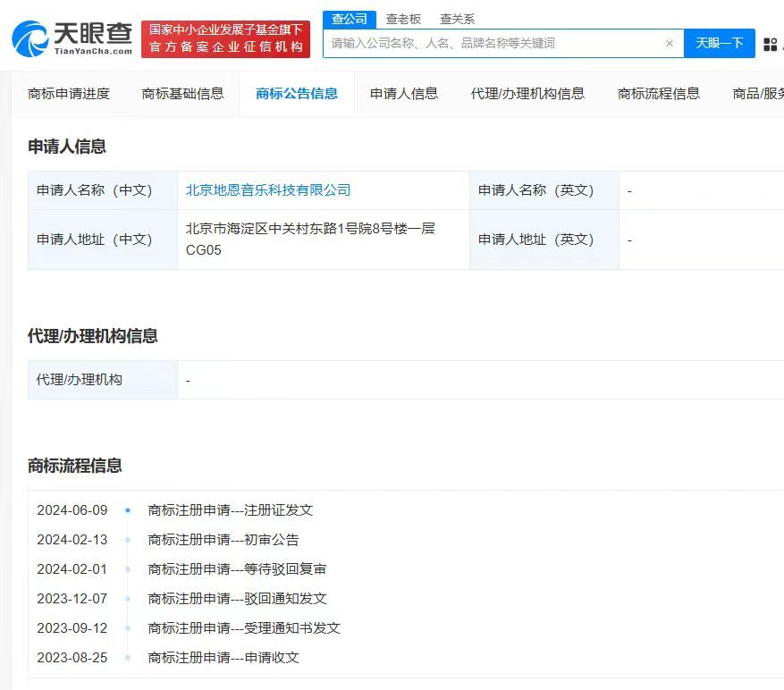Viewport: 784px width, 690px height.
Task: Click the blue timeline dot beside 2024-06-09
Action: [x=127, y=509]
